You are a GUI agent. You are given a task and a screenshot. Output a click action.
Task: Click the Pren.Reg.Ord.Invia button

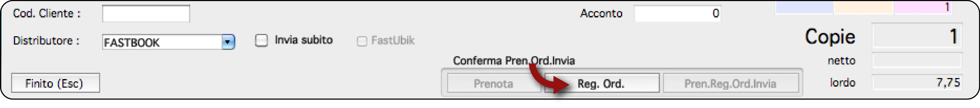730,83
